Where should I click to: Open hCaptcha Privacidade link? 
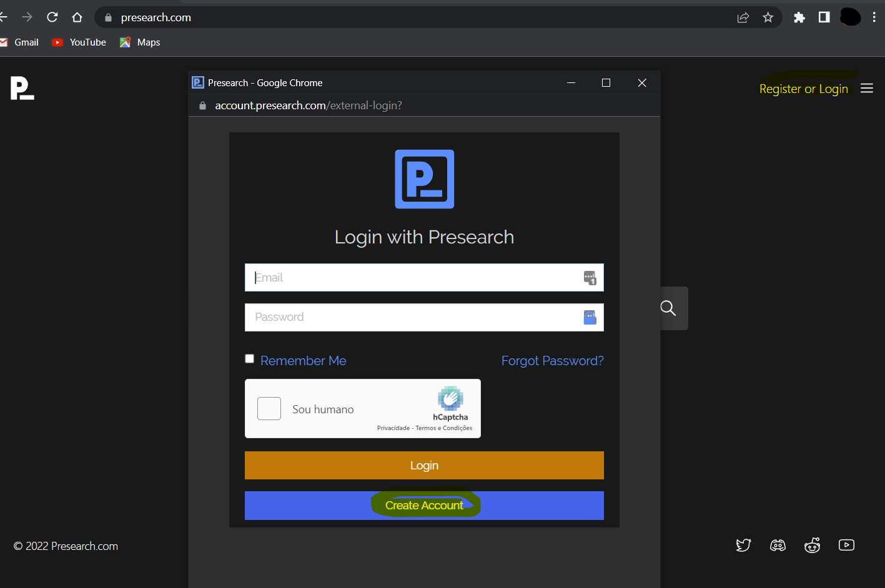(x=393, y=428)
